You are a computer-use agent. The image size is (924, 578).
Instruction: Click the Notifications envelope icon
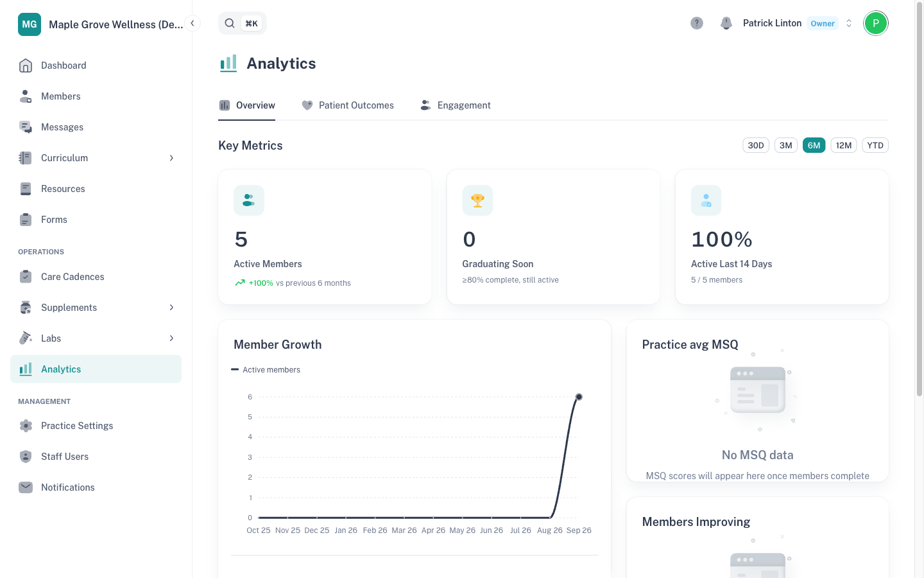click(x=26, y=487)
